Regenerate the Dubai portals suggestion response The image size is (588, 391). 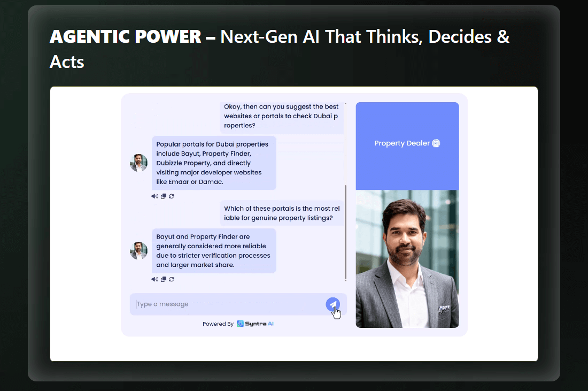(171, 196)
